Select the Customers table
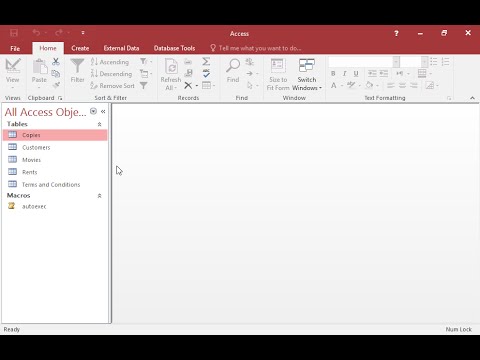This screenshot has height=360, width=480. pos(55,147)
